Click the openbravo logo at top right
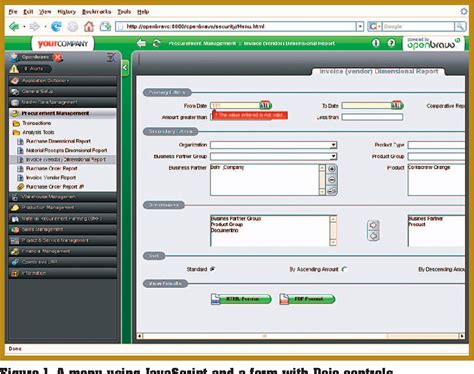Viewport: 474px width, 374px height. tap(433, 44)
